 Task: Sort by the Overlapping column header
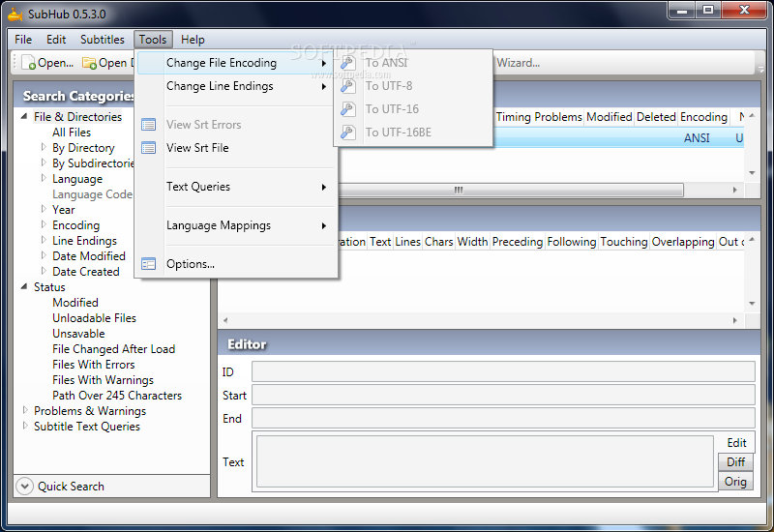tap(683, 242)
